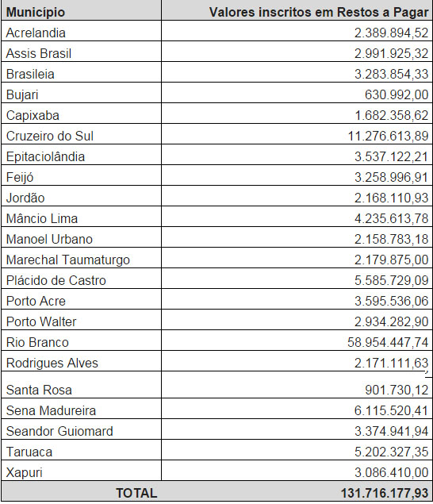Select the Valores inscritos em Restos a Pagar header
The height and width of the screenshot is (504, 433).
297,10
